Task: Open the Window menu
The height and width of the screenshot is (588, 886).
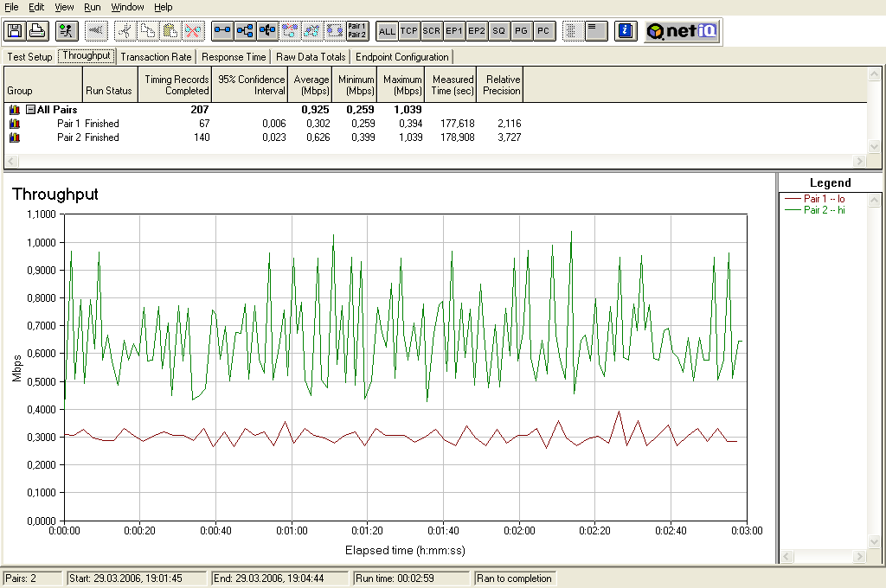Action: coord(128,7)
